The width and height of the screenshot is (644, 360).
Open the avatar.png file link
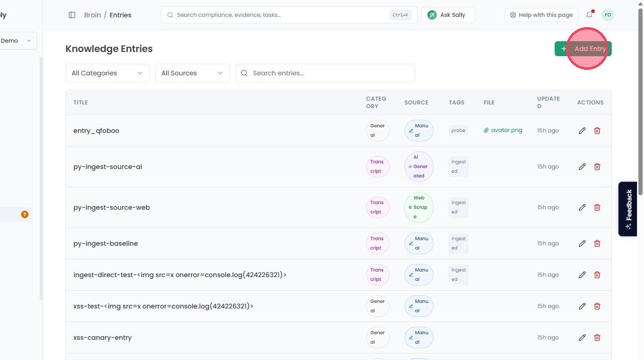point(503,130)
